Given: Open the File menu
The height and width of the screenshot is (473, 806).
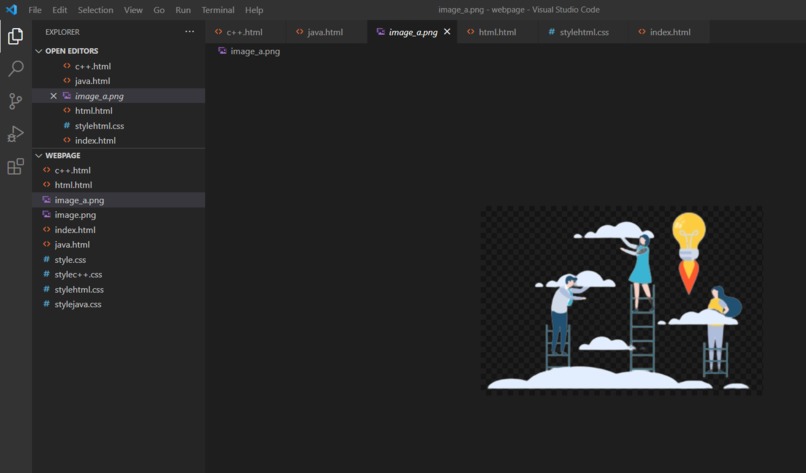Looking at the screenshot, I should (x=35, y=10).
